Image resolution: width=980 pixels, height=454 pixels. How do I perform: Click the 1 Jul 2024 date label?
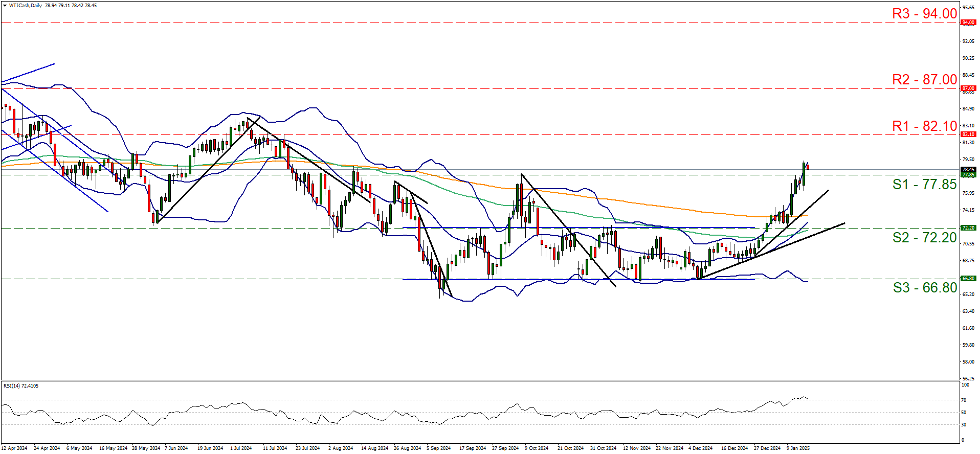(241, 448)
